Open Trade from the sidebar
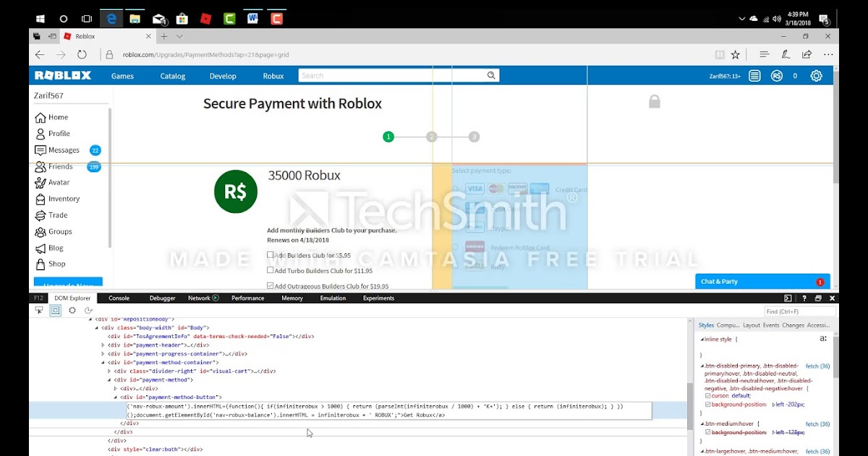The height and width of the screenshot is (456, 868). [51, 215]
